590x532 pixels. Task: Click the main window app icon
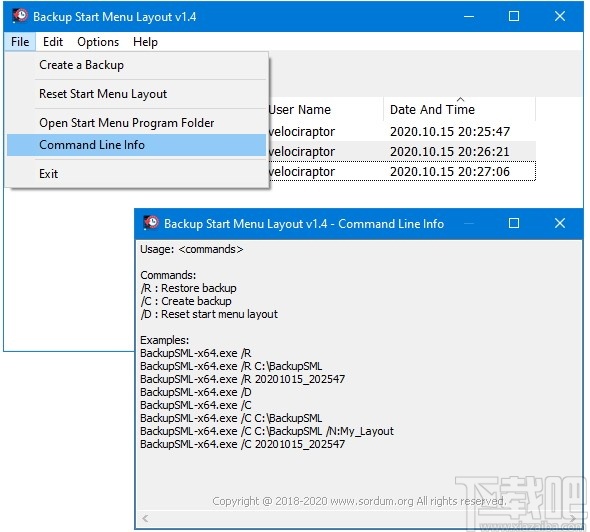20,16
